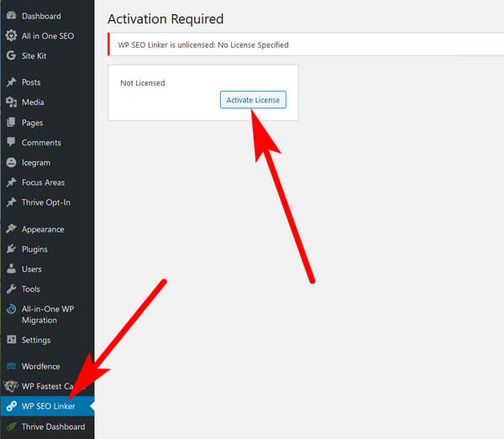Select the WP SEO Linker menu item
The image size is (504, 439).
(x=48, y=406)
